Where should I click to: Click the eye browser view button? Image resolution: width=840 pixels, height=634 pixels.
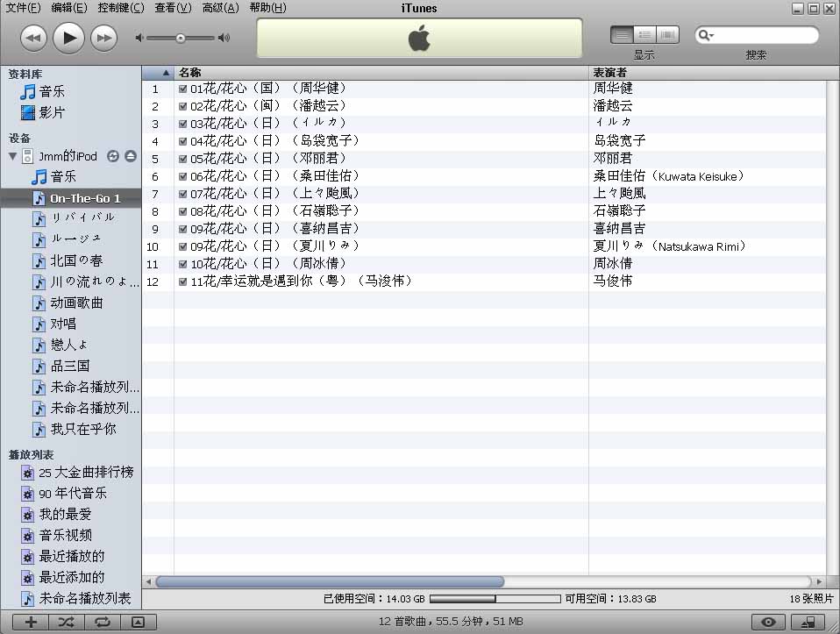pos(768,623)
